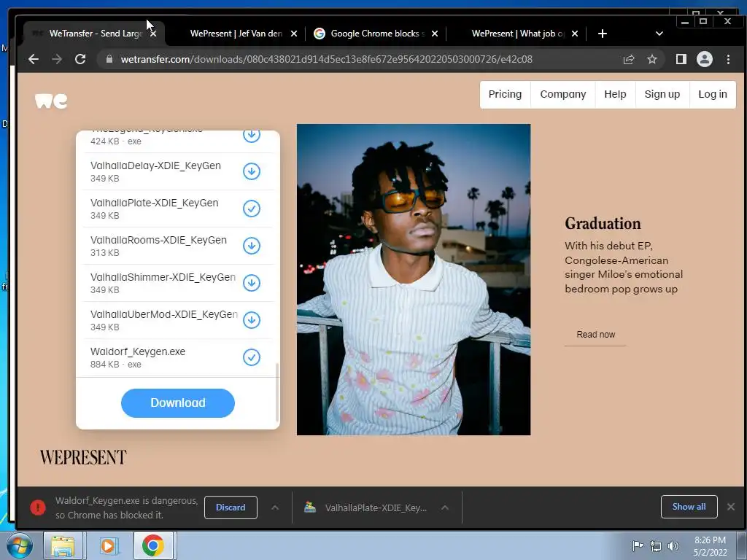This screenshot has height=560, width=747.
Task: Click the checkmark icon beside ValhallaPlate-XDIE_KeyGen
Action: (x=252, y=209)
